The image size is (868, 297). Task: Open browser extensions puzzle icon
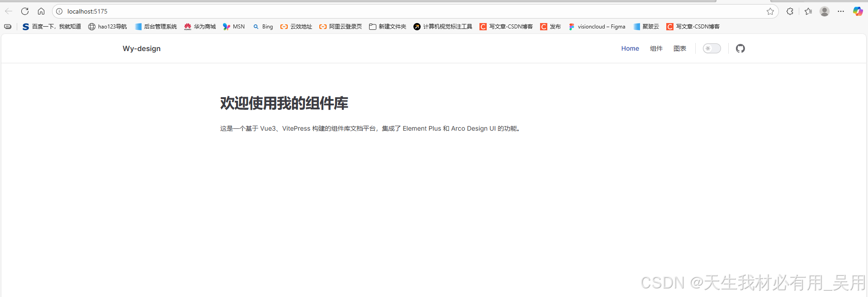point(790,11)
